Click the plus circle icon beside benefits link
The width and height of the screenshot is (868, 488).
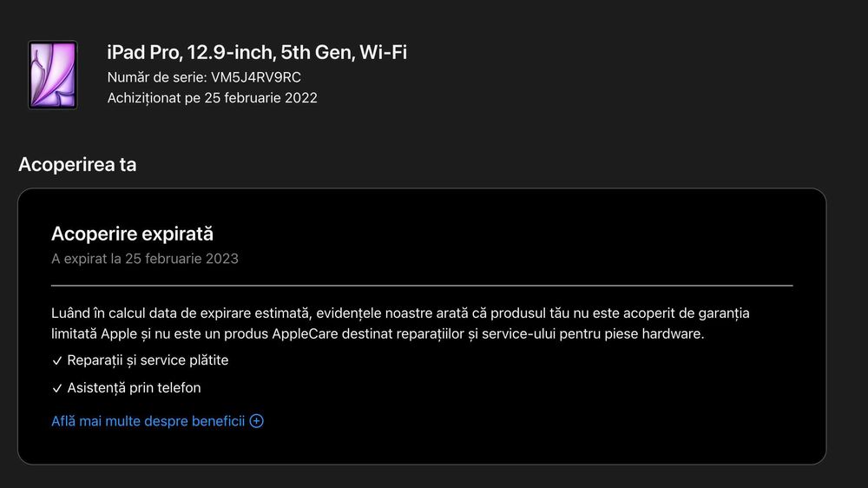tap(256, 421)
